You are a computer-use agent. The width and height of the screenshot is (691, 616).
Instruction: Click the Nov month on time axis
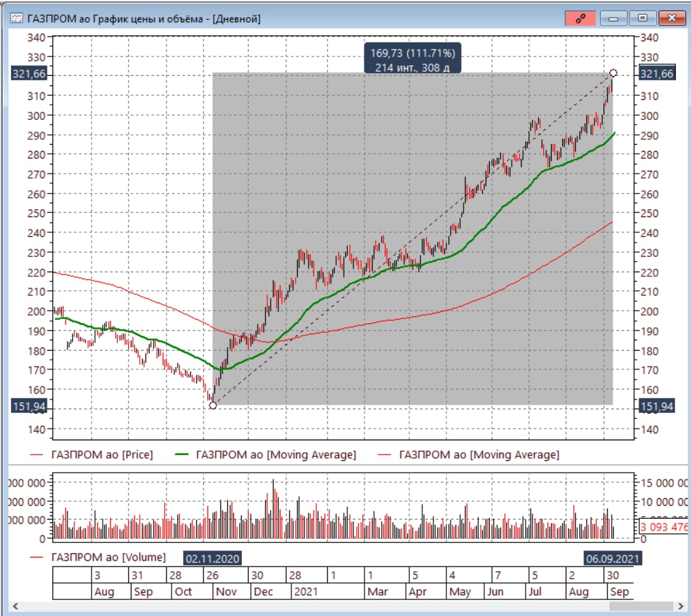click(227, 592)
